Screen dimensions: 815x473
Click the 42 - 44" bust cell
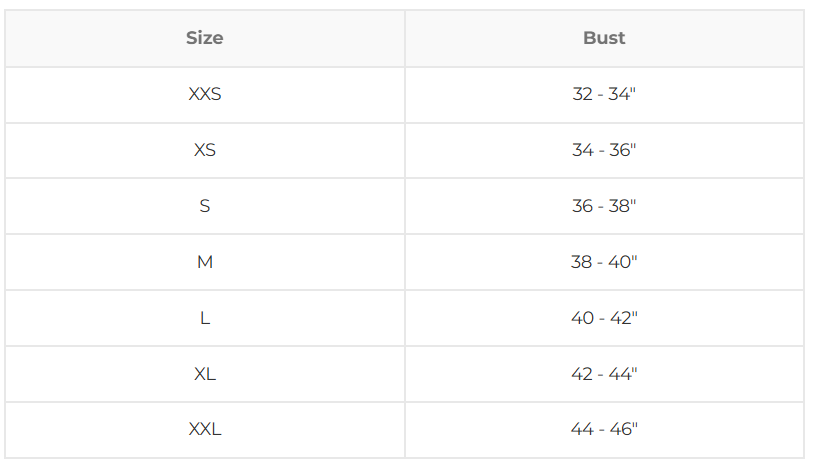coord(604,374)
